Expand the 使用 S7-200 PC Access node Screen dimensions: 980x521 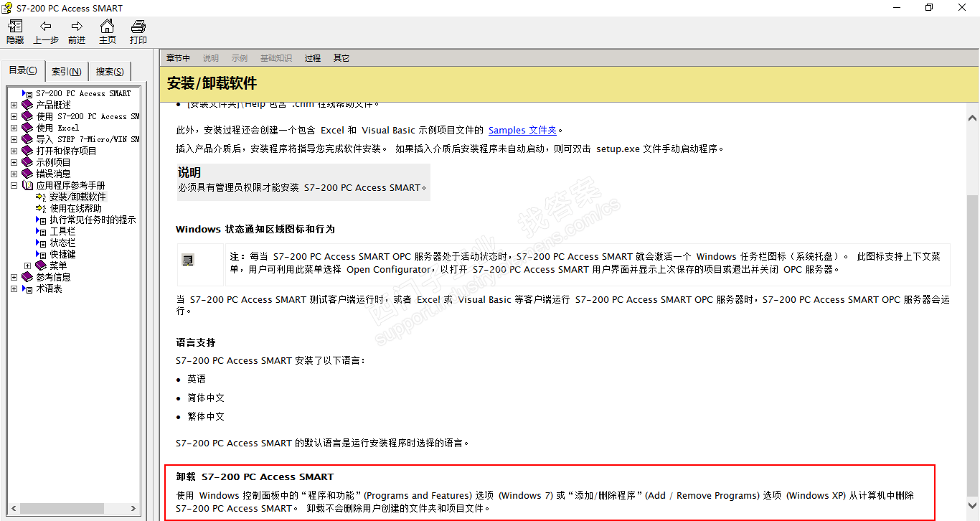tap(14, 116)
